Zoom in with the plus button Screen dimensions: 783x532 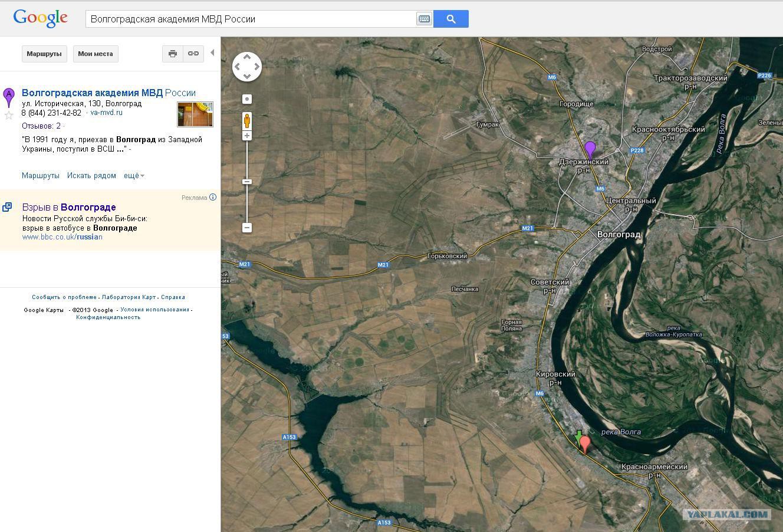[247, 136]
